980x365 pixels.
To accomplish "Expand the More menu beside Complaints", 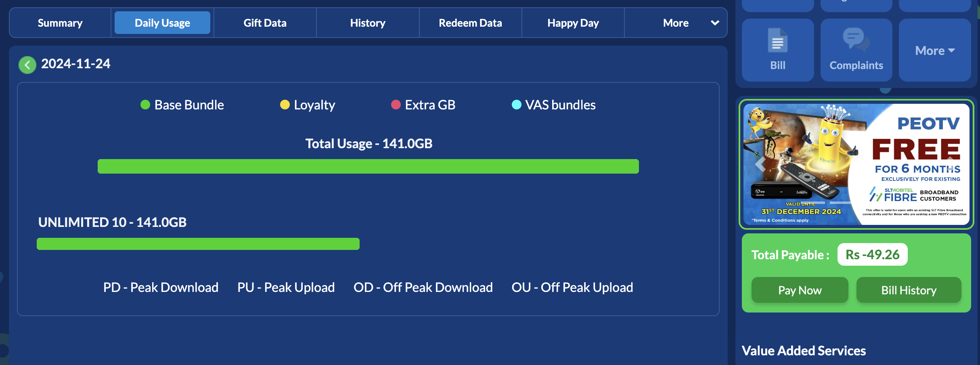I will (x=935, y=50).
